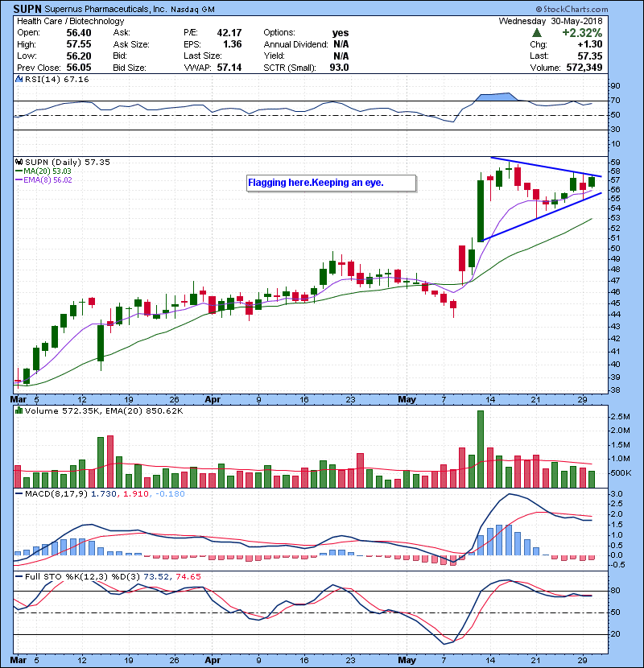The width and height of the screenshot is (644, 668).
Task: Click the stochastic %D value 74.65
Action: pos(188,577)
